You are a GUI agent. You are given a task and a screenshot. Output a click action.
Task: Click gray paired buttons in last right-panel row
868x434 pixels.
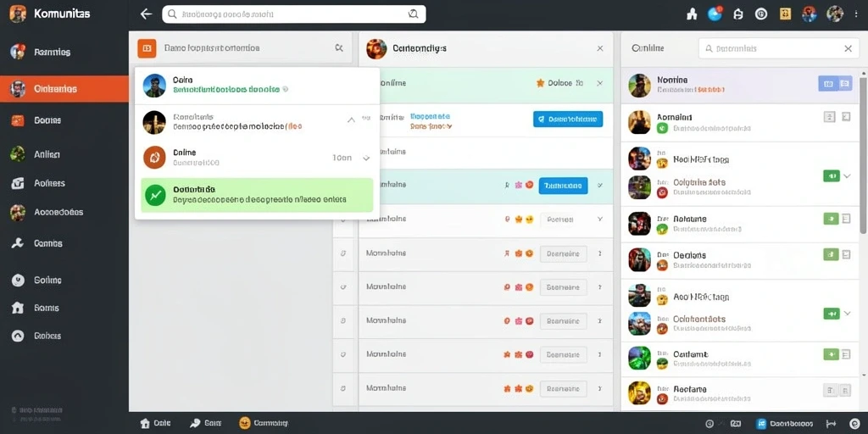coord(837,391)
